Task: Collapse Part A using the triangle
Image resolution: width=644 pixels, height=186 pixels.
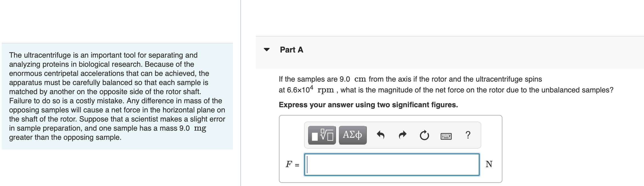Action: (266, 50)
